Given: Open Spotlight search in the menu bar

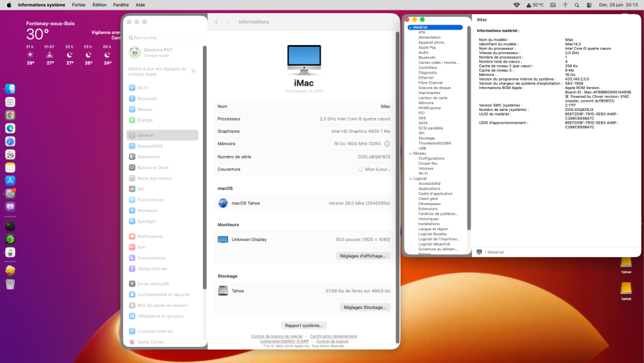Looking at the screenshot, I should click(x=577, y=5).
